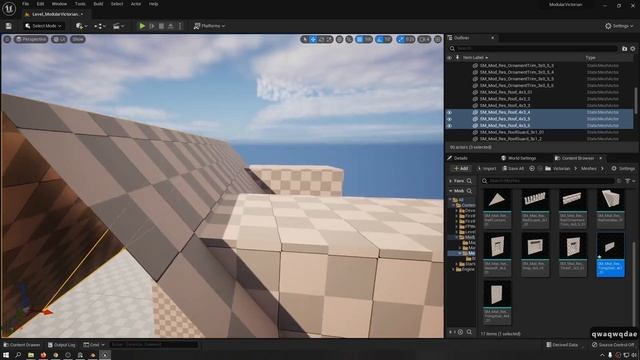Viewport: 640px width, 360px height.
Task: Click Save All in Content Browser
Action: click(513, 169)
